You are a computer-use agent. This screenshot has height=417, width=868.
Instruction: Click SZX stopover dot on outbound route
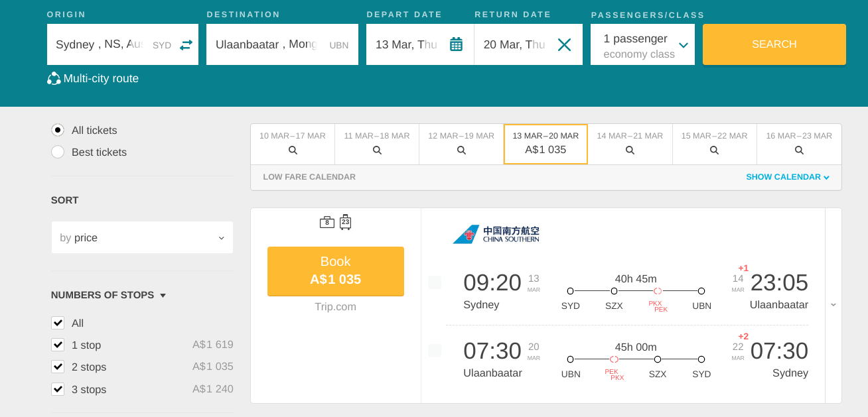tap(614, 291)
